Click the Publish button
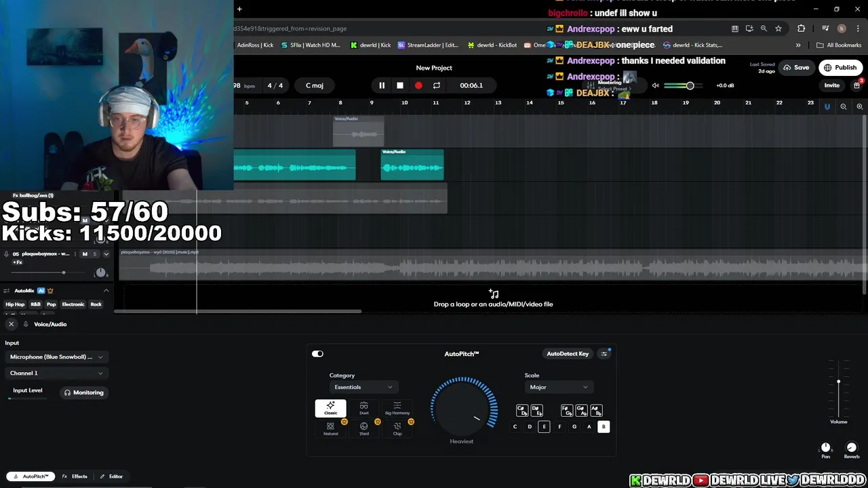Viewport: 868px width, 488px height. coord(840,68)
